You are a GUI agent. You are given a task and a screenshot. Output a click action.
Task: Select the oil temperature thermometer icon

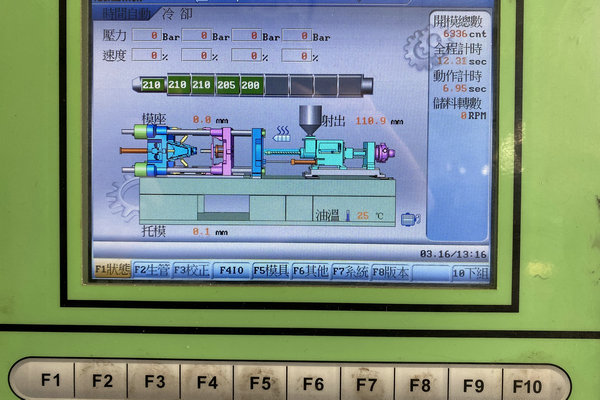point(347,215)
